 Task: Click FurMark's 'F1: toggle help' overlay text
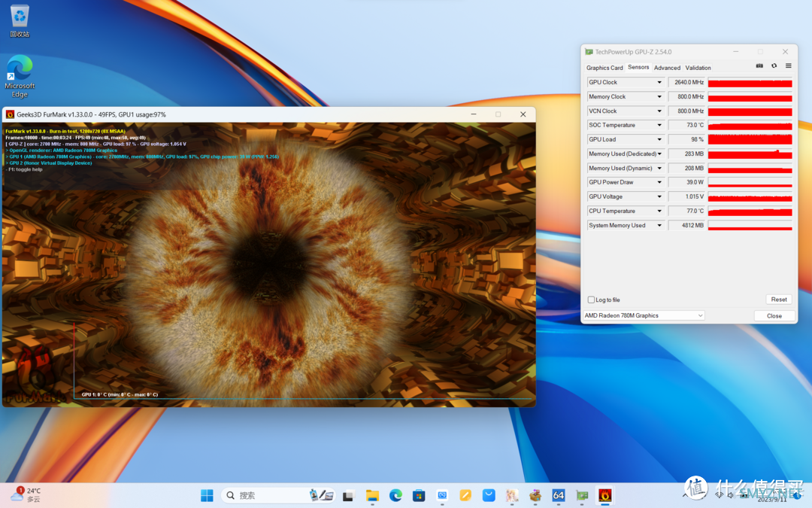click(x=24, y=169)
